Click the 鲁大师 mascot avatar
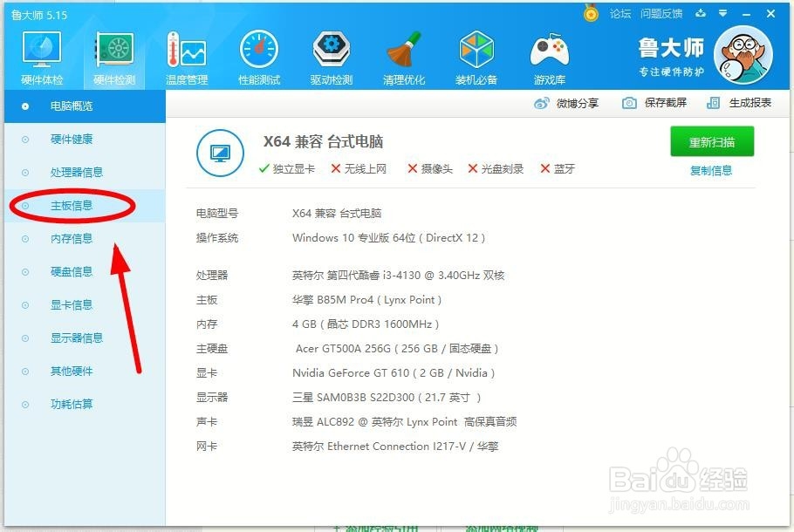The height and width of the screenshot is (532, 794). pyautogui.click(x=743, y=55)
